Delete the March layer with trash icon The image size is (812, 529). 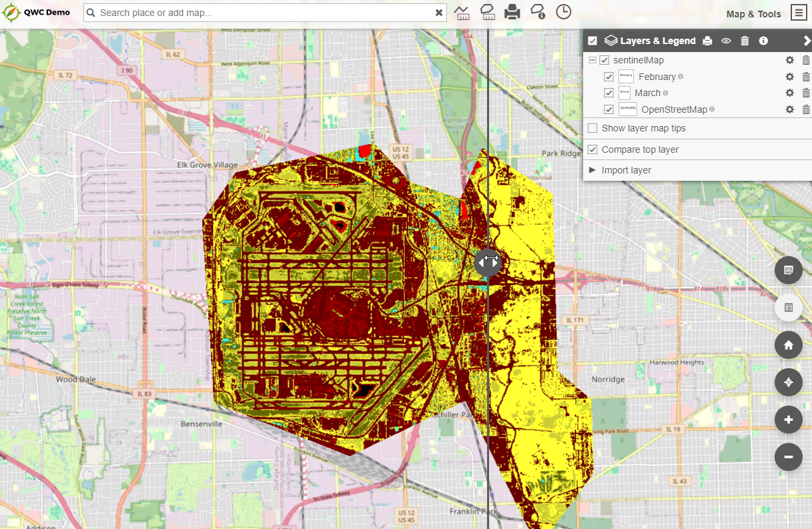805,93
